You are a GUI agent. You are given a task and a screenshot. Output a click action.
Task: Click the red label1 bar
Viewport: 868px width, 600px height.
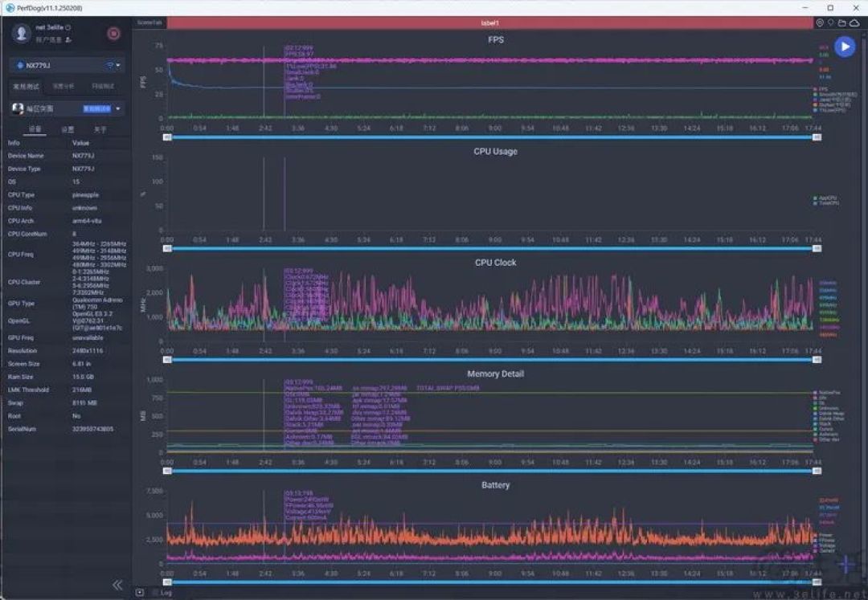tap(490, 22)
